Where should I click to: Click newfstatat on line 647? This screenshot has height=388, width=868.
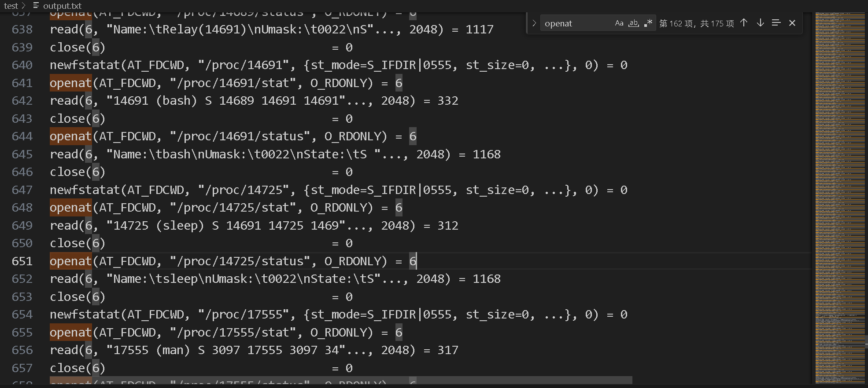(85, 190)
